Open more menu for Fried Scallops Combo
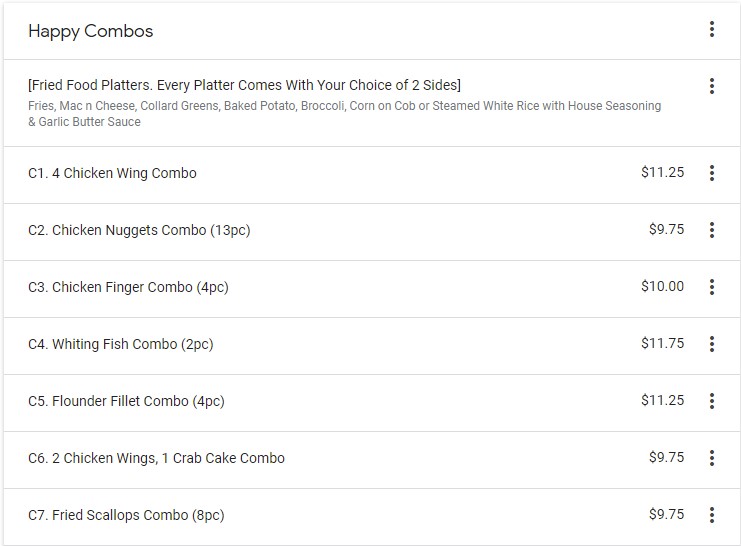The image size is (741, 546). (x=711, y=515)
